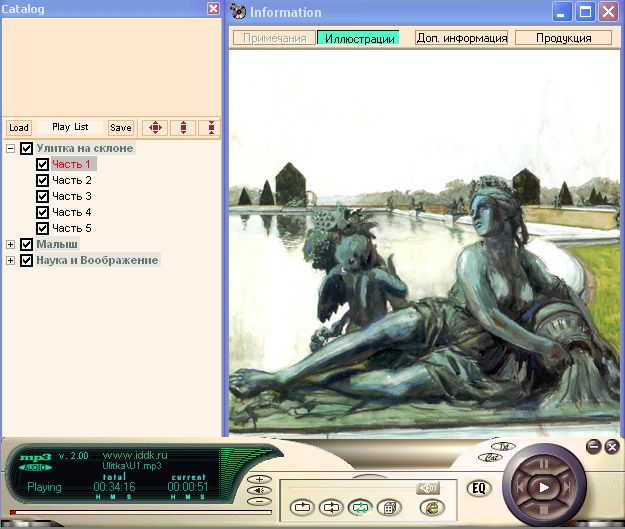Select the Часть 3 track
This screenshot has width=625, height=529.
[x=72, y=196]
